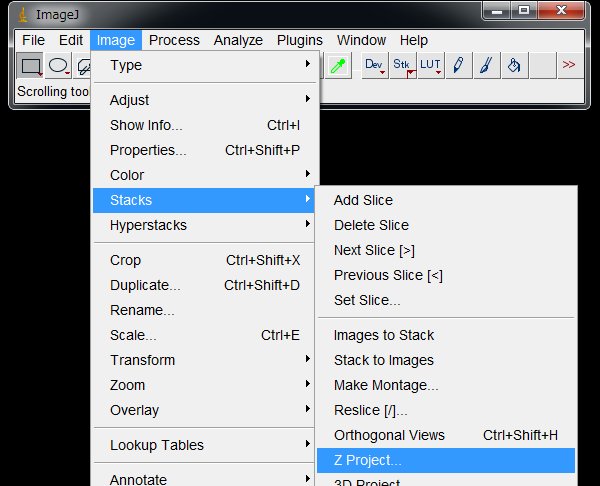600x486 pixels.
Task: Open the Window menu
Action: tap(361, 40)
